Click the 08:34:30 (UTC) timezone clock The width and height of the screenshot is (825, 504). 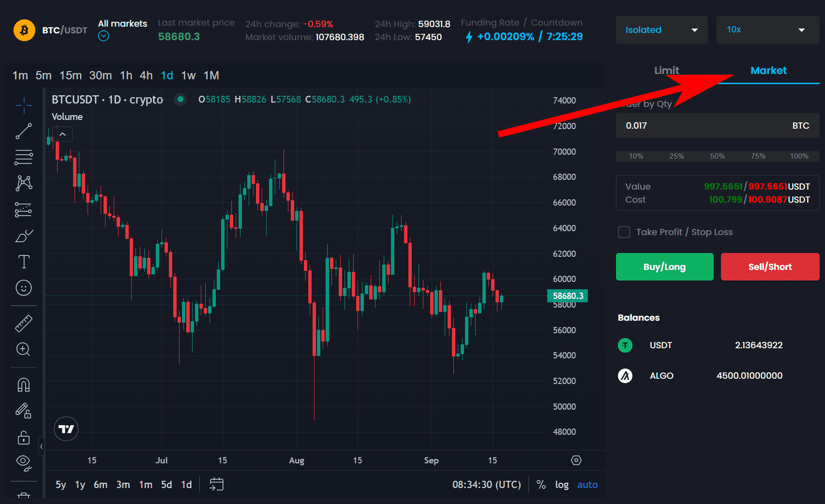[x=486, y=485]
